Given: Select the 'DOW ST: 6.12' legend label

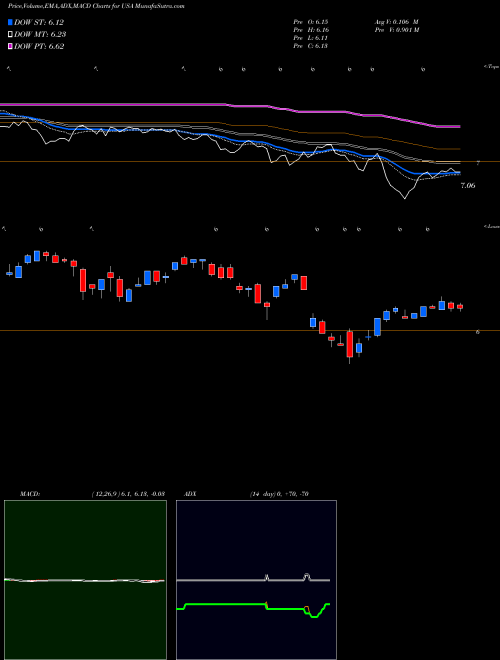Looking at the screenshot, I should [x=39, y=22].
